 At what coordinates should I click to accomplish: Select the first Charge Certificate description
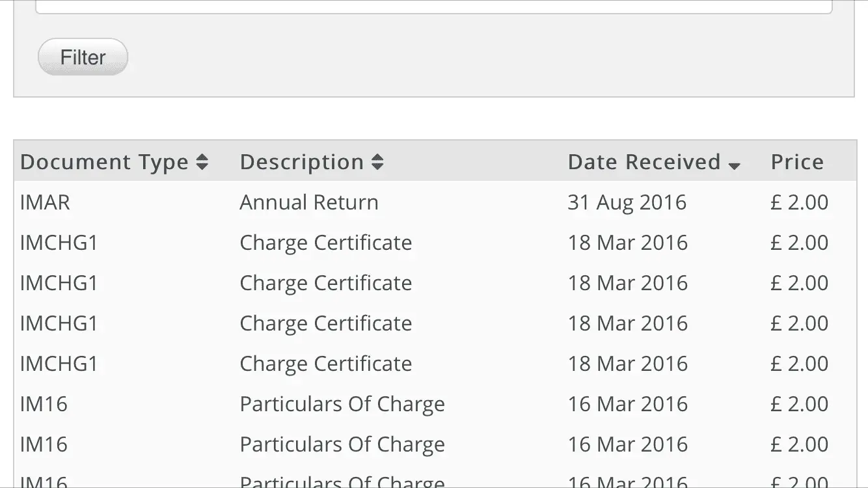click(325, 243)
